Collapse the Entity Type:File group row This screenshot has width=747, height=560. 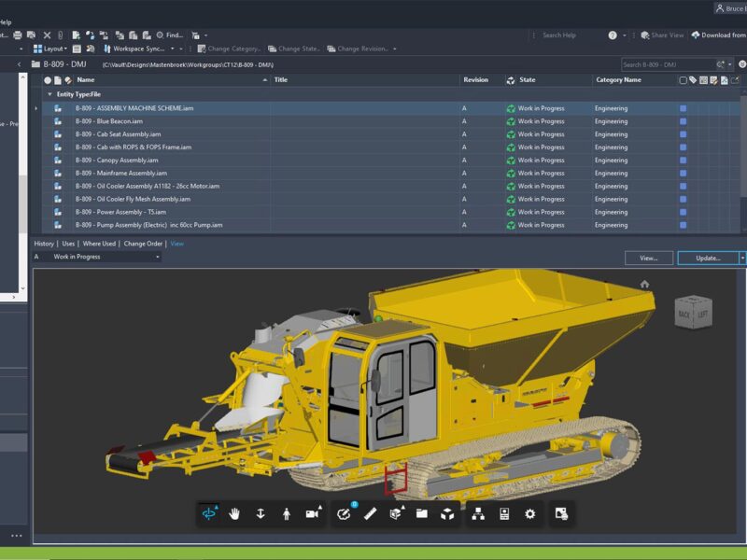49,94
